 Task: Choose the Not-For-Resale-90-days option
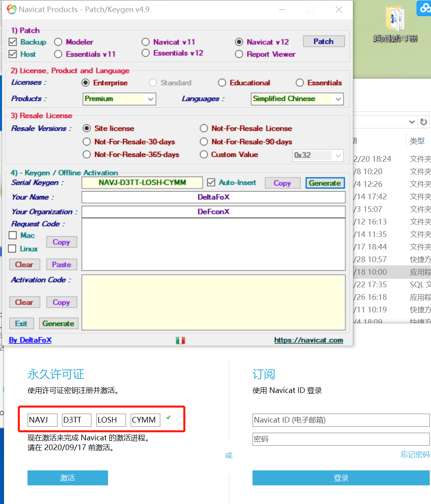point(204,142)
